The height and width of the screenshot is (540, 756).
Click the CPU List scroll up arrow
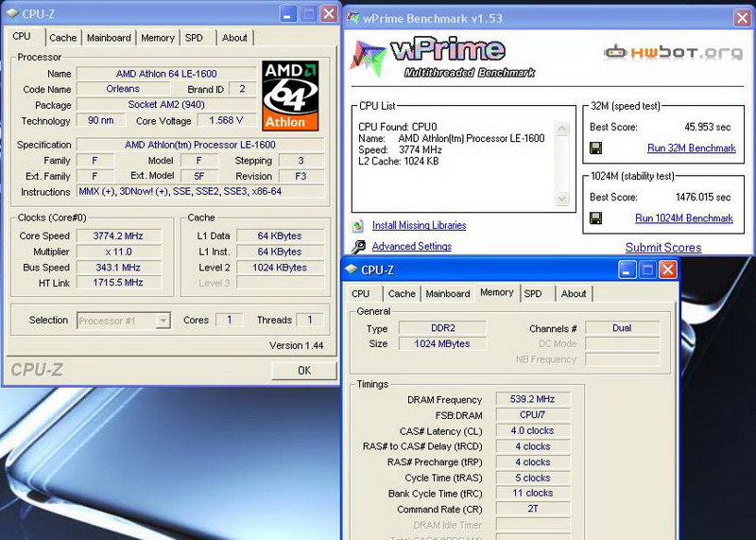point(562,129)
